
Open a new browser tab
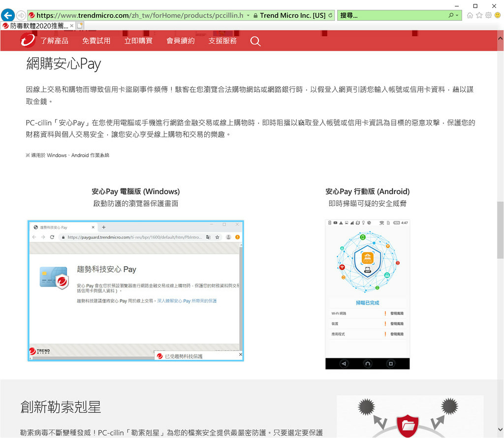click(x=80, y=26)
